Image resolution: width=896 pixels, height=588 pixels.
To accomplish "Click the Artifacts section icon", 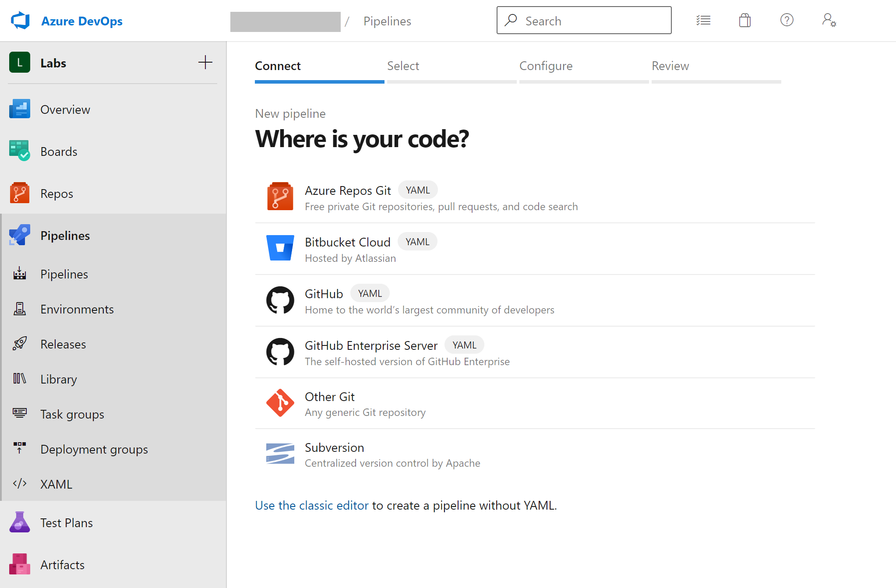I will pyautogui.click(x=19, y=564).
